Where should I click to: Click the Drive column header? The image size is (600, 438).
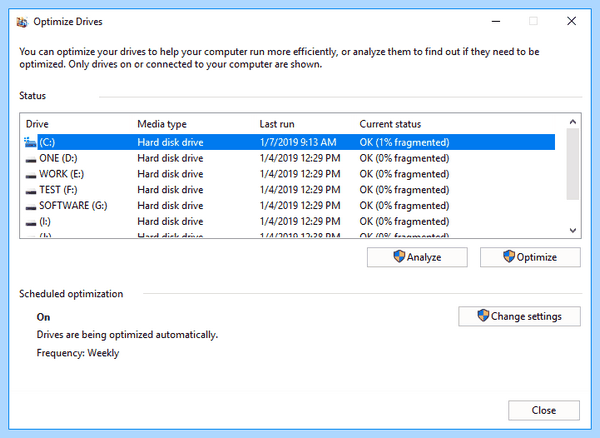[x=37, y=124]
